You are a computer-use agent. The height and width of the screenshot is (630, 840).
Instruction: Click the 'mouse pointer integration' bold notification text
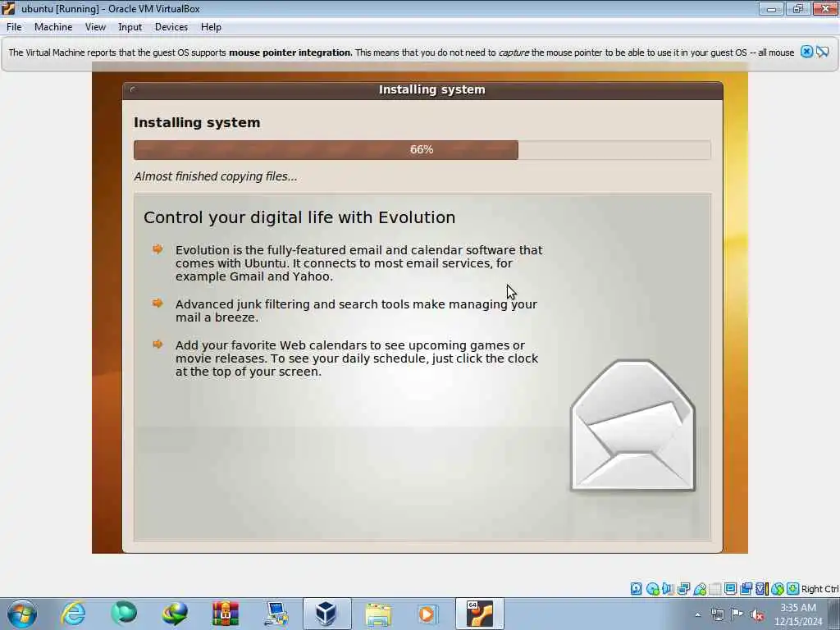pyautogui.click(x=290, y=52)
